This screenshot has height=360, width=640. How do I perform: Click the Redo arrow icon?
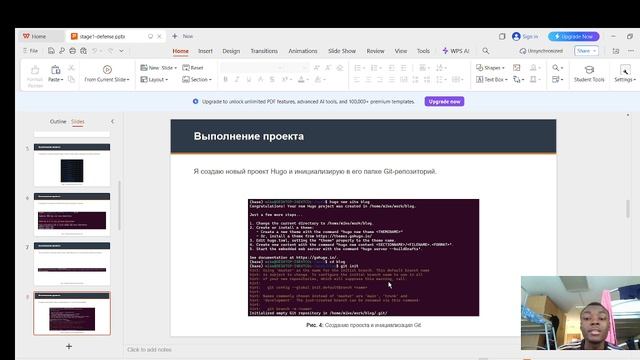pos(110,51)
